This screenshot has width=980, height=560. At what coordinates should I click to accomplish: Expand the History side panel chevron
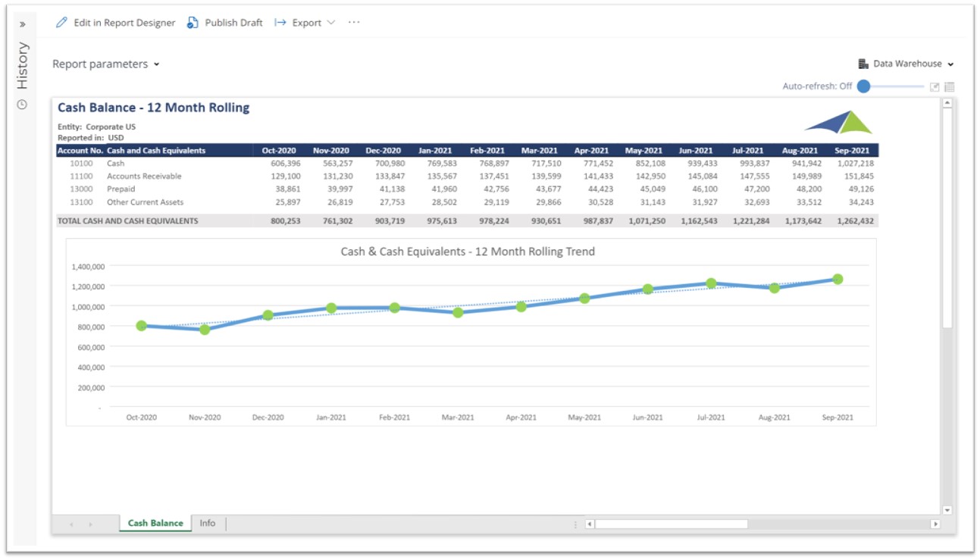tap(22, 24)
